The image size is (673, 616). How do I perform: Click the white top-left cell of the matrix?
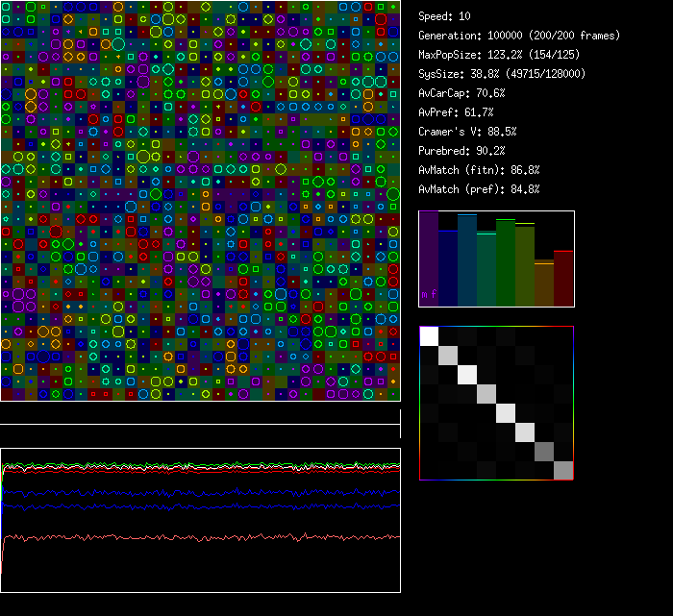click(x=430, y=335)
